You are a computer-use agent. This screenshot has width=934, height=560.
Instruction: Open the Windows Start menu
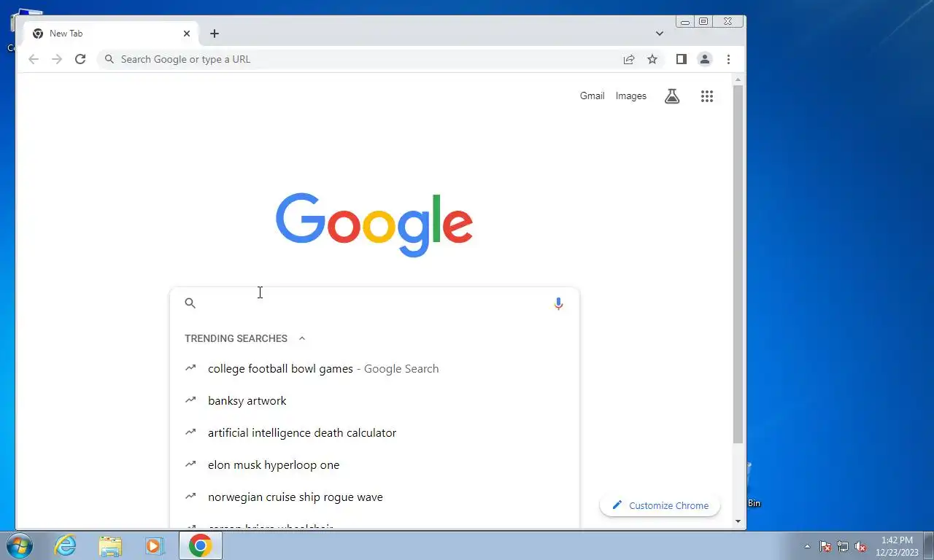pos(20,545)
